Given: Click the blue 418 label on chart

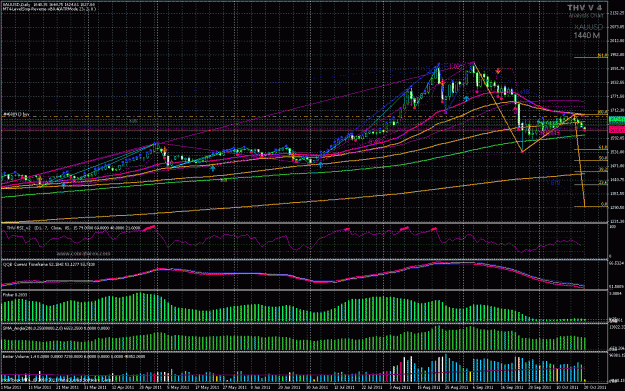Looking at the screenshot, I should click(525, 92).
